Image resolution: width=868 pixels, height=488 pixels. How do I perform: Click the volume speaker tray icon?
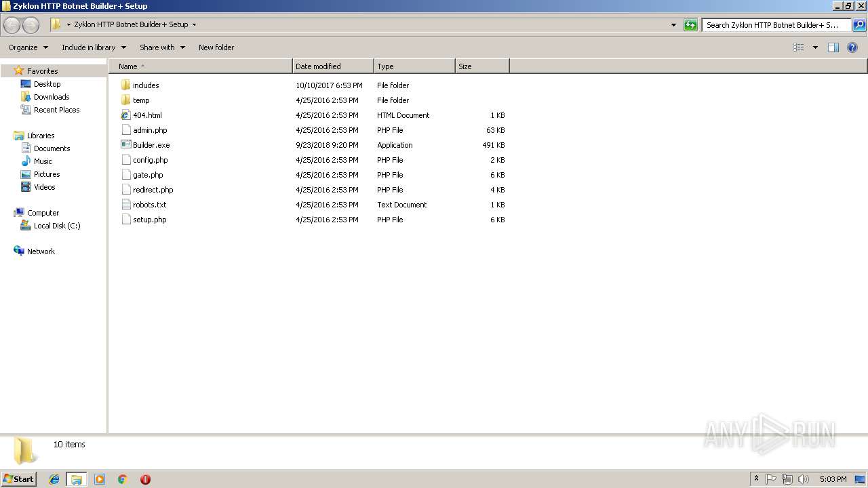[804, 479]
